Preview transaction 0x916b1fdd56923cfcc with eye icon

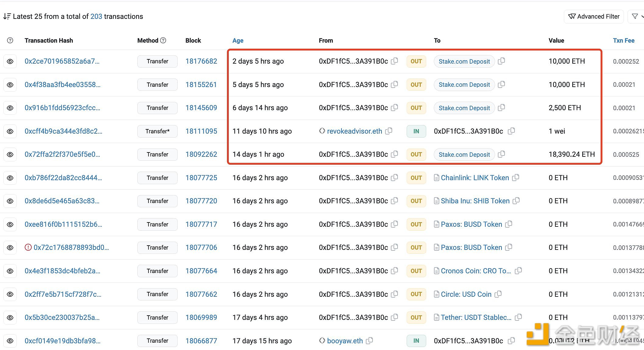pos(10,108)
